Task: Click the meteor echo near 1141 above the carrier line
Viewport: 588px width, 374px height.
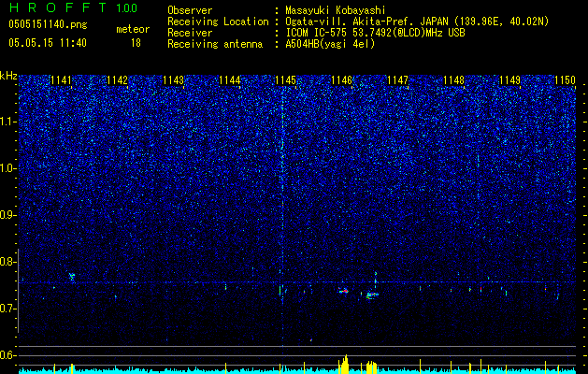Action: click(x=72, y=277)
